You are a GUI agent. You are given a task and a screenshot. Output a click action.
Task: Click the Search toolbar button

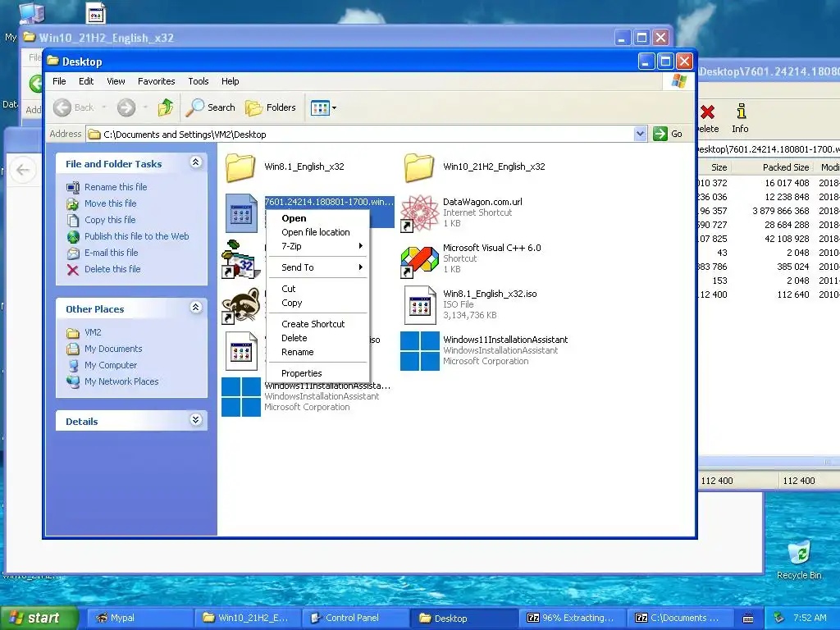point(211,107)
